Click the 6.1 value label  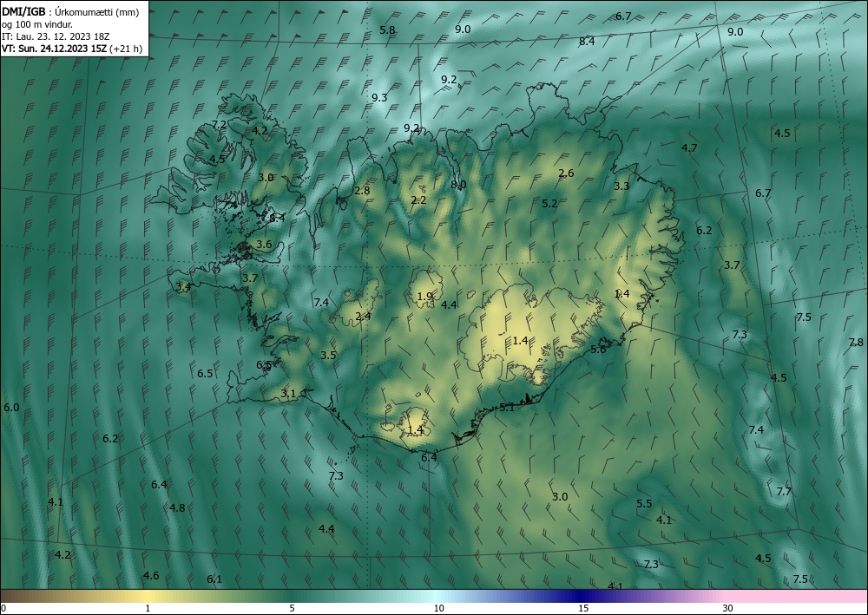pyautogui.click(x=214, y=579)
